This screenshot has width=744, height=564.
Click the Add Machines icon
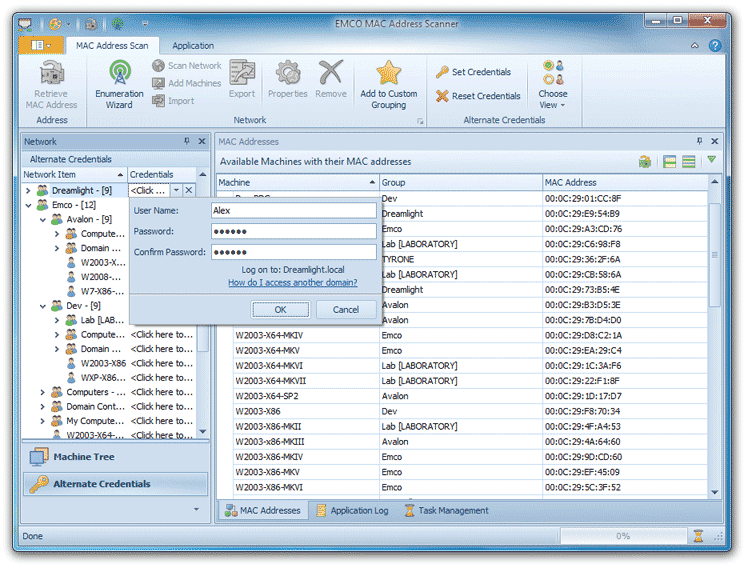click(158, 83)
